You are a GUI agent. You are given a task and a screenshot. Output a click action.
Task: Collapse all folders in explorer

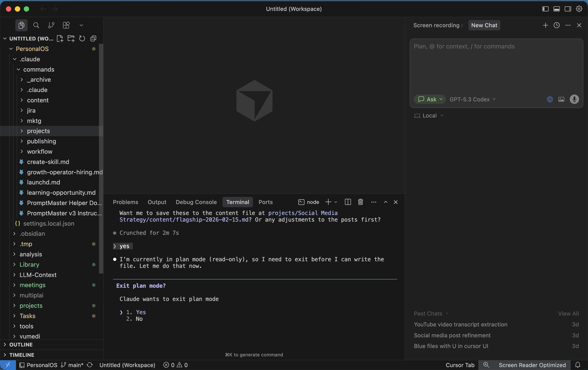[x=93, y=39]
